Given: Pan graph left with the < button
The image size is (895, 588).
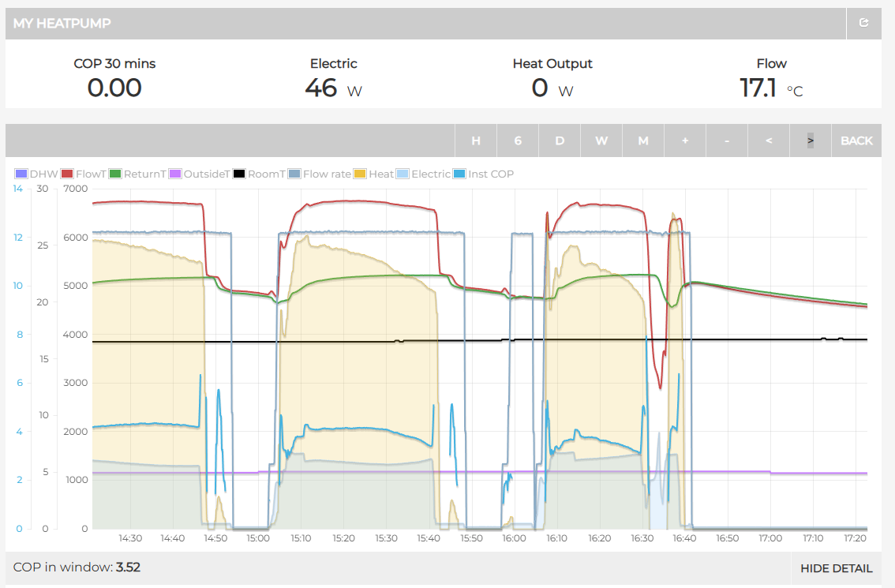Looking at the screenshot, I should coord(769,140).
